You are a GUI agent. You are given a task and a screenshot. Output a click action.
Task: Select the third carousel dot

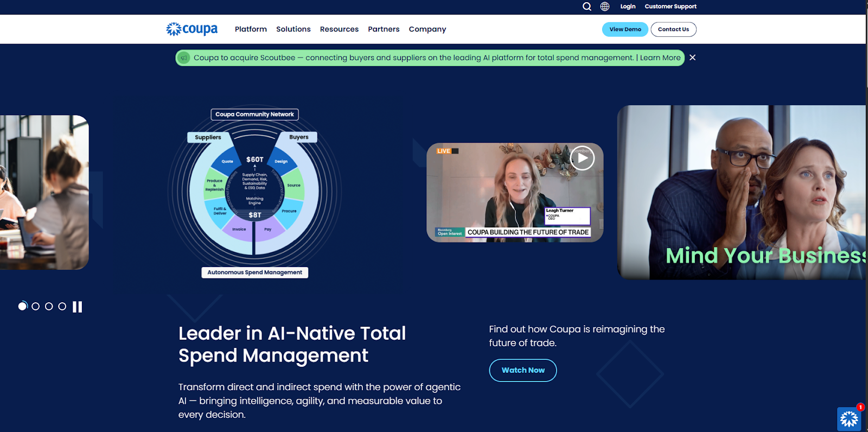coord(49,306)
